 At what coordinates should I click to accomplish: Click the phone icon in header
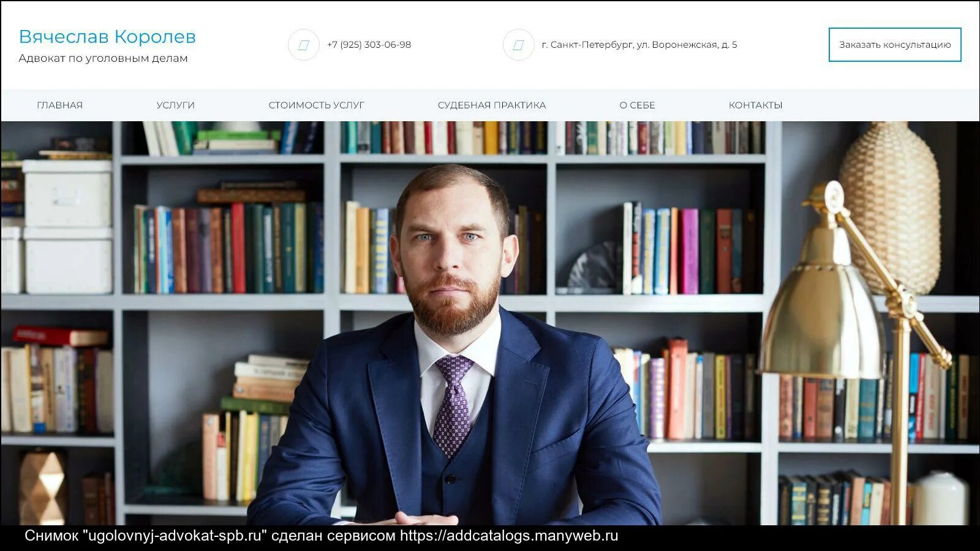[x=303, y=45]
